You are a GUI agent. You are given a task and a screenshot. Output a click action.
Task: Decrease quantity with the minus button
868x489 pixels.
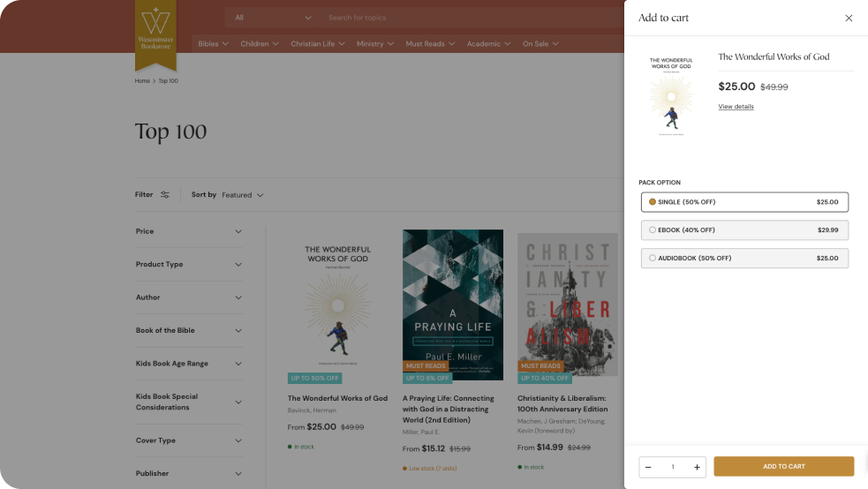648,468
